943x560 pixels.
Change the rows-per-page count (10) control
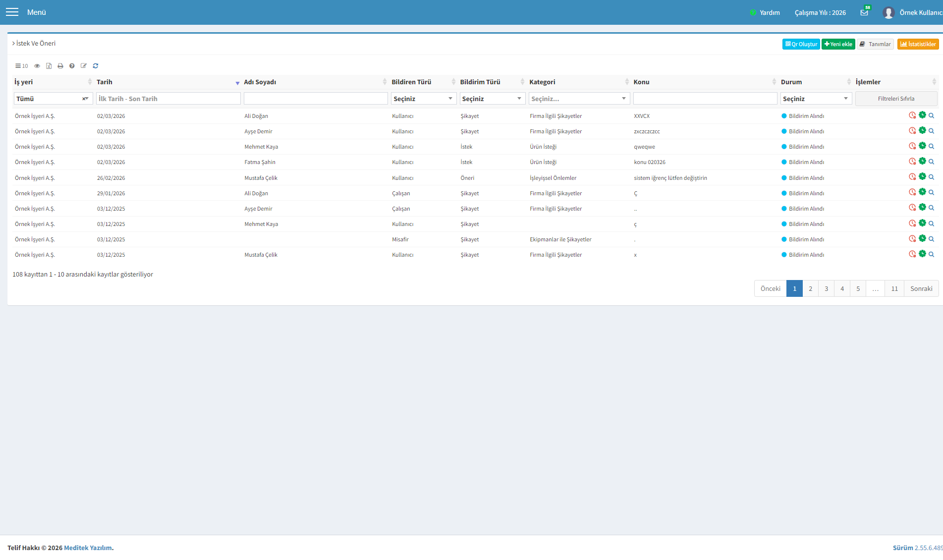click(21, 66)
